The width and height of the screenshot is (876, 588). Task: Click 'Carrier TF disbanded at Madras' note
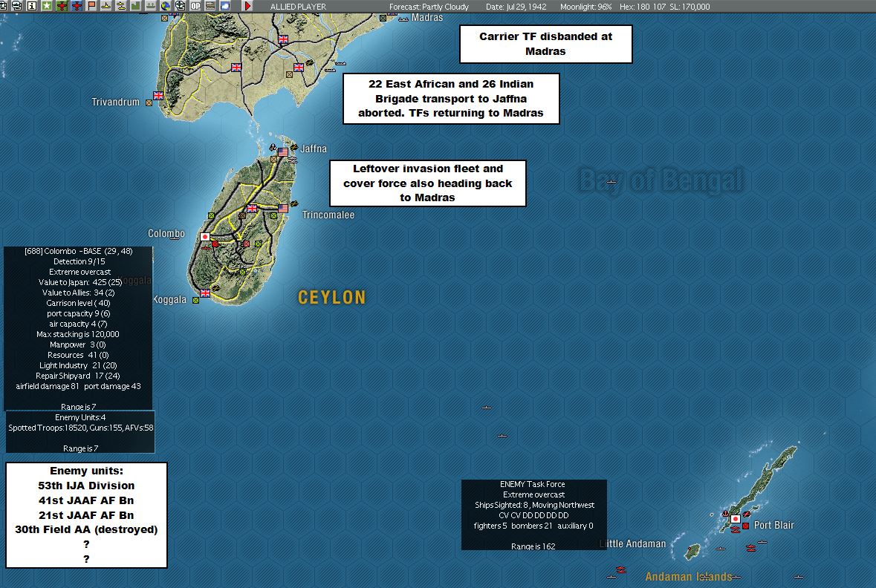(546, 44)
